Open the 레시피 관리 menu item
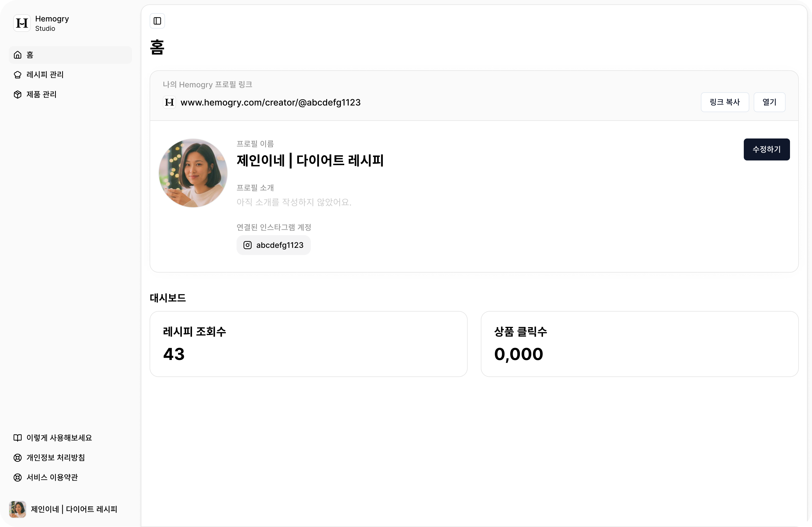Viewport: 812px width, 527px height. [x=45, y=75]
